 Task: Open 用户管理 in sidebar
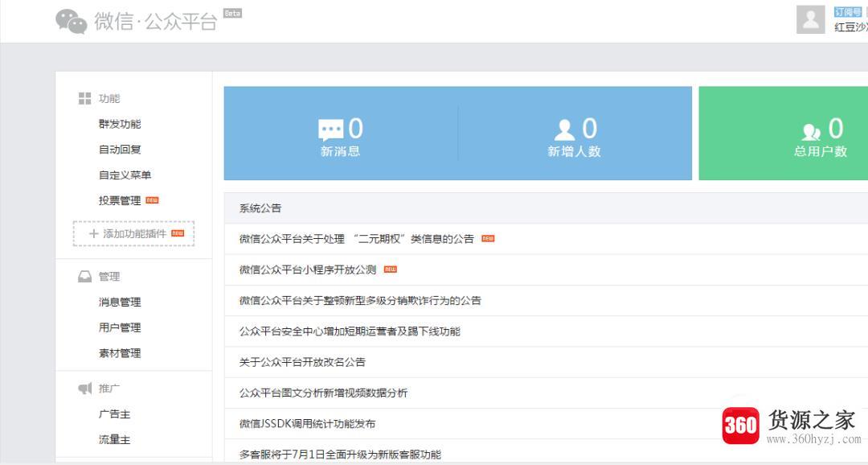120,327
